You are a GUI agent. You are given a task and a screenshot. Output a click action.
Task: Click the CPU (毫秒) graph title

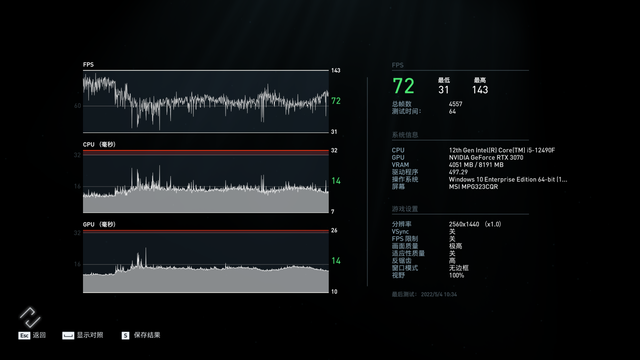[99, 144]
